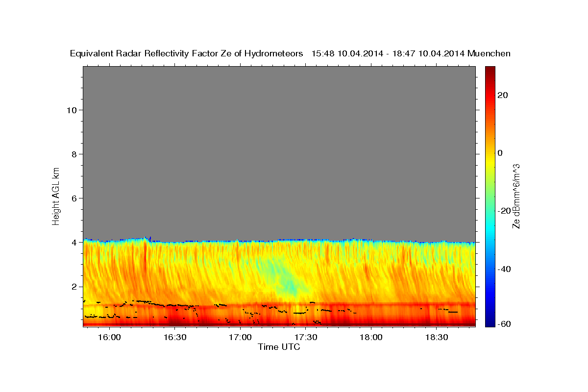Click the '18:30' time tick label
This screenshot has width=588, height=392.
click(x=437, y=338)
